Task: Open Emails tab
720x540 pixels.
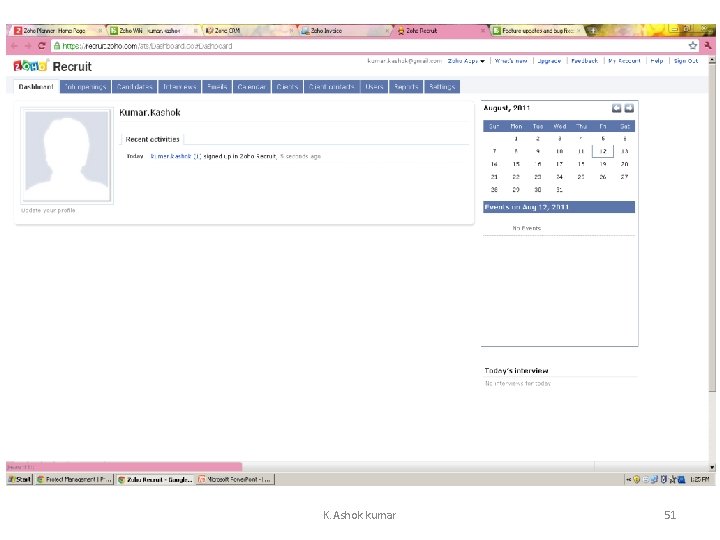Action: [x=217, y=86]
